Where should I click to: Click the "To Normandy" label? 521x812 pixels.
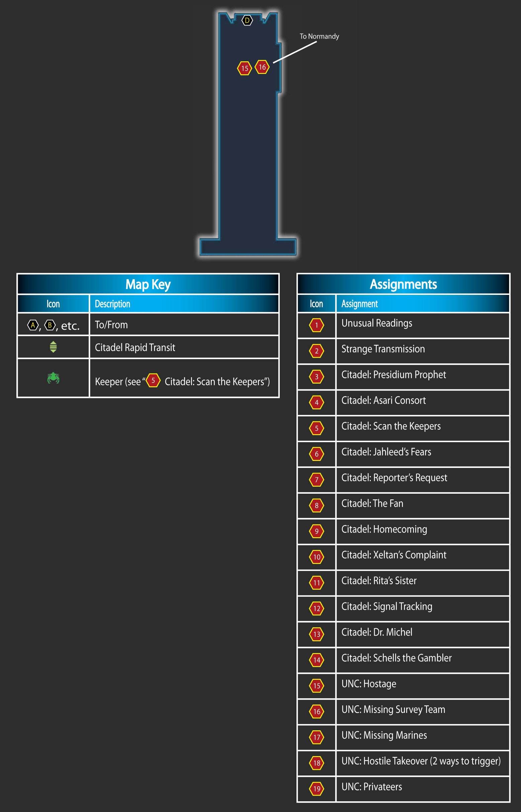click(x=319, y=36)
